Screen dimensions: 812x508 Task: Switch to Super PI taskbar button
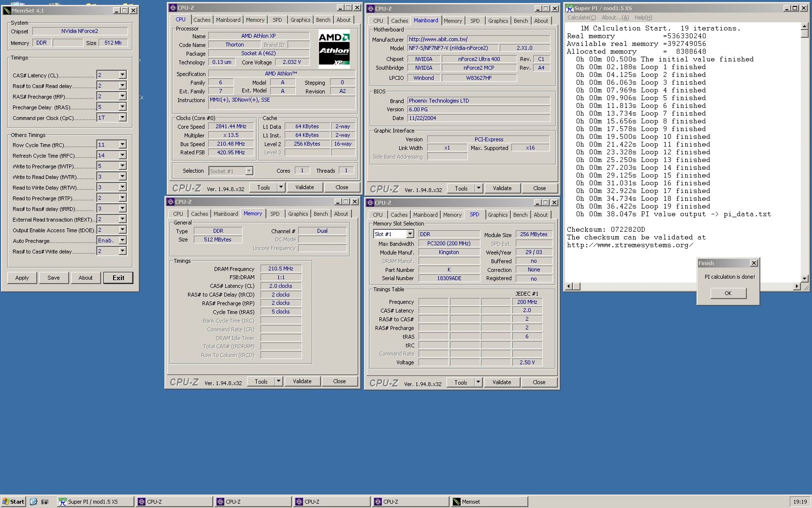point(95,502)
